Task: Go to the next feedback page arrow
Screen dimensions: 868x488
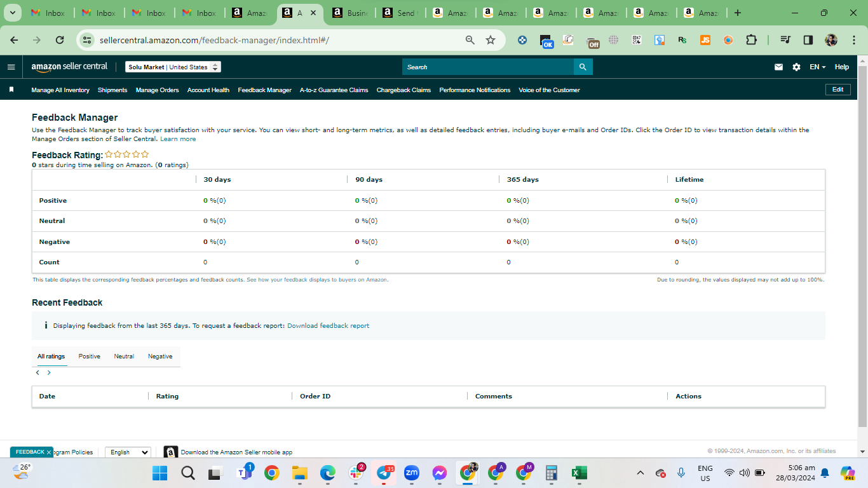Action: pos(49,373)
